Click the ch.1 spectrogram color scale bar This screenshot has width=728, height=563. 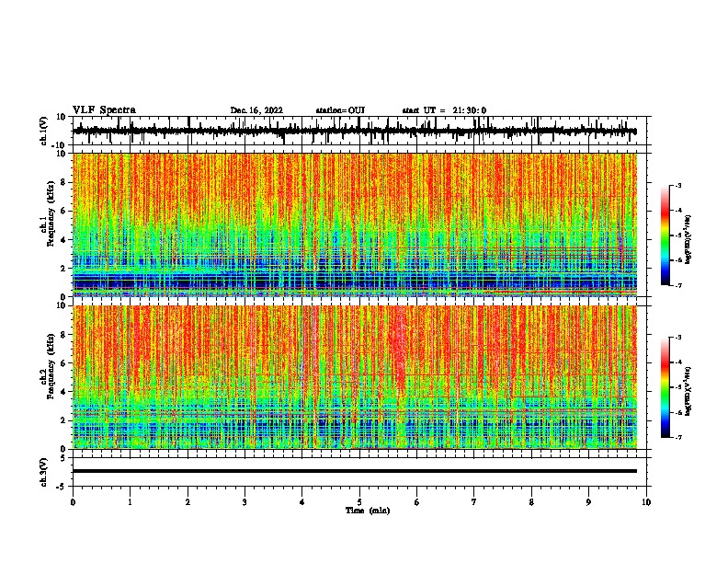(x=665, y=236)
